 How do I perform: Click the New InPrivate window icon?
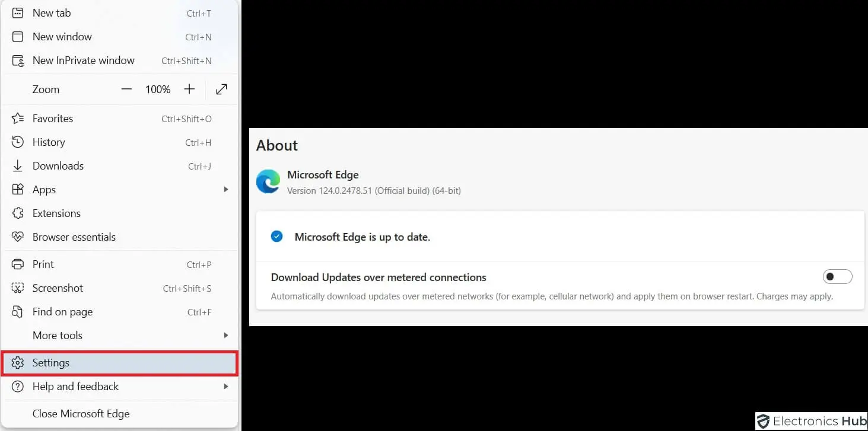tap(18, 60)
